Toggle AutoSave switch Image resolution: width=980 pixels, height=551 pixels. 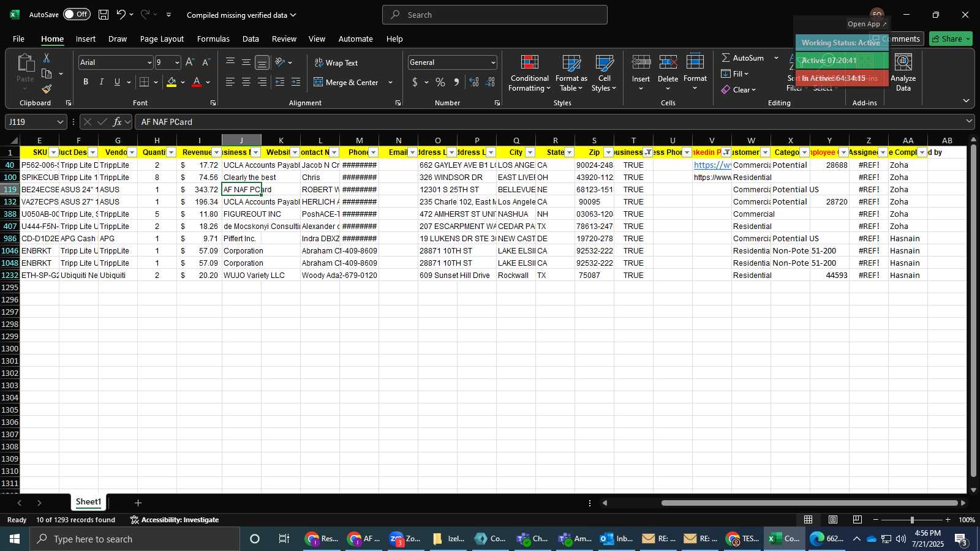coord(77,15)
